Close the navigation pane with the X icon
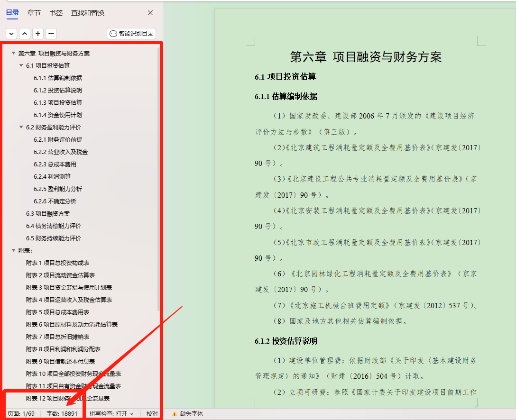The image size is (516, 420). [x=150, y=13]
